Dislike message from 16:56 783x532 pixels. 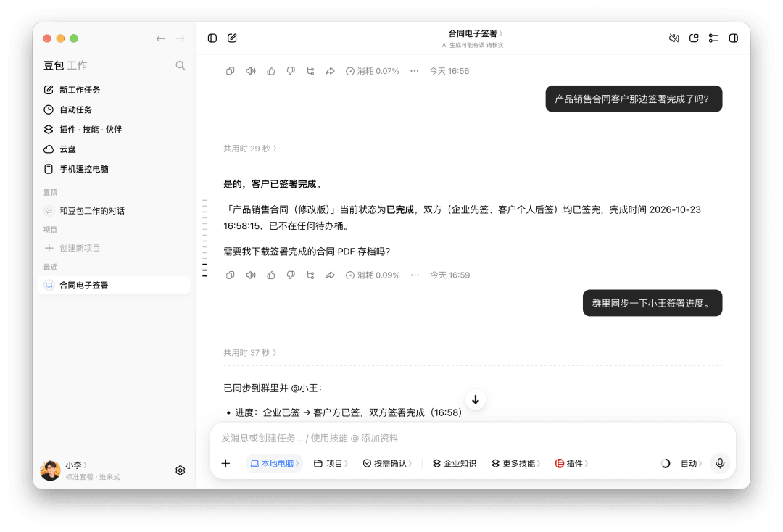pyautogui.click(x=291, y=71)
